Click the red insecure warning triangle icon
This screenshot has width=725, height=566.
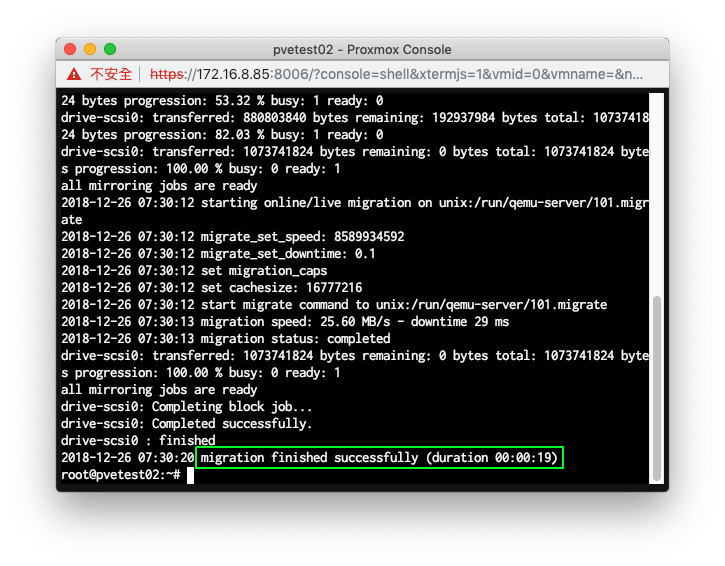(74, 74)
